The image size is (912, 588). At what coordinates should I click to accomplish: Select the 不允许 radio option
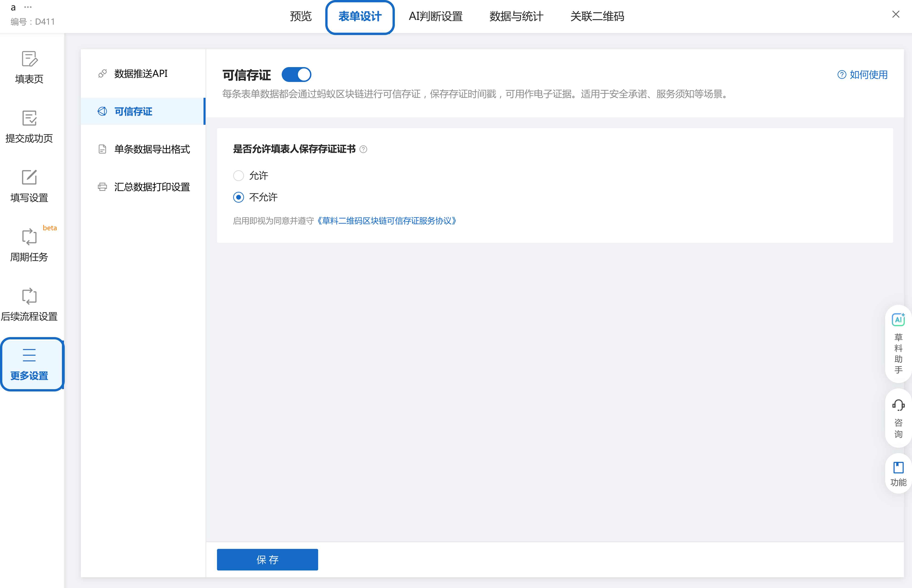[239, 197]
